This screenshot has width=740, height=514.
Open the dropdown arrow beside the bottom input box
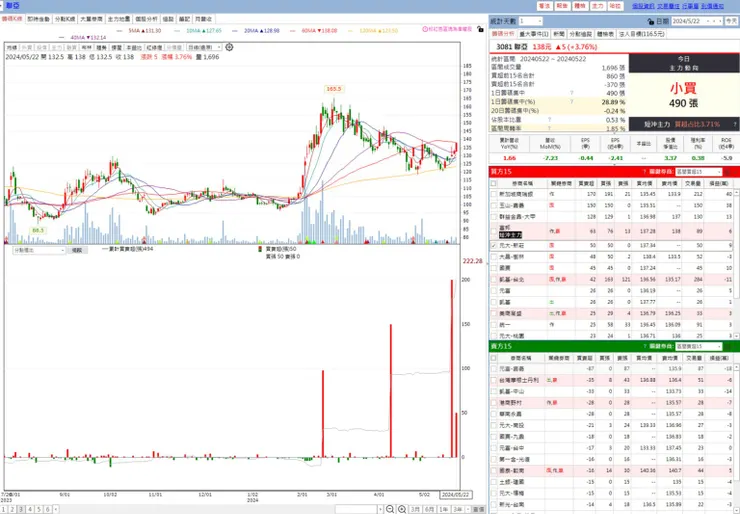pyautogui.click(x=380, y=509)
